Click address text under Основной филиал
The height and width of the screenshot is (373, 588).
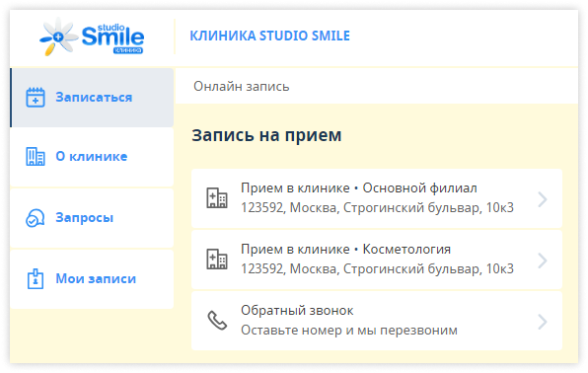[x=377, y=207]
